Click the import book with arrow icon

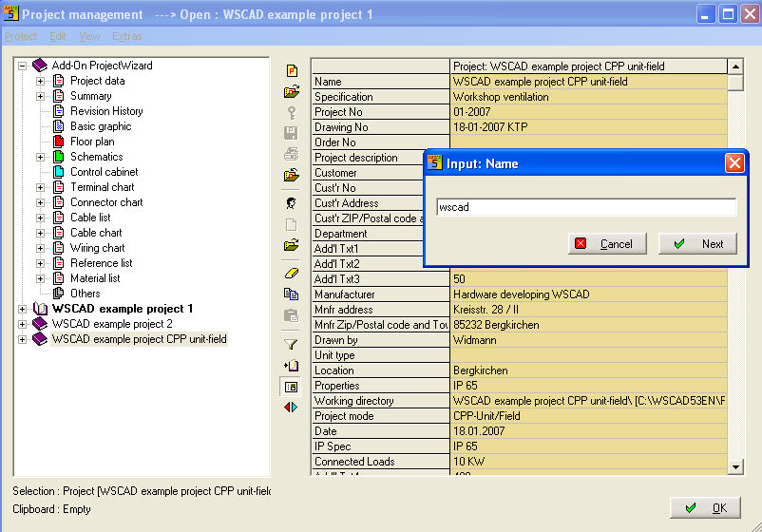tap(291, 366)
